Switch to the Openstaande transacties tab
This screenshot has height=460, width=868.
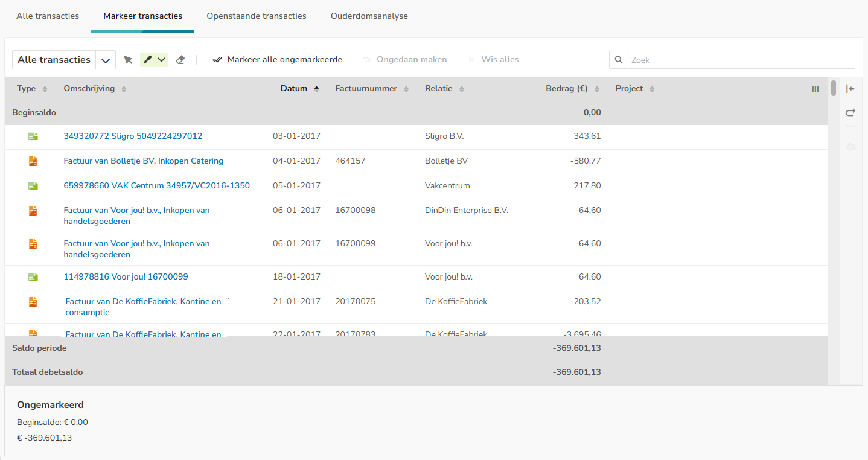coord(257,16)
